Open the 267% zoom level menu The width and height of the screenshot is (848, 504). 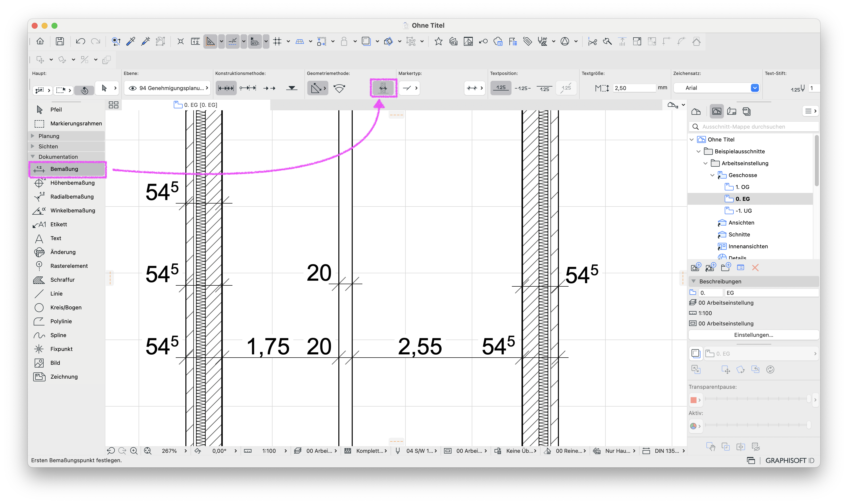174,451
